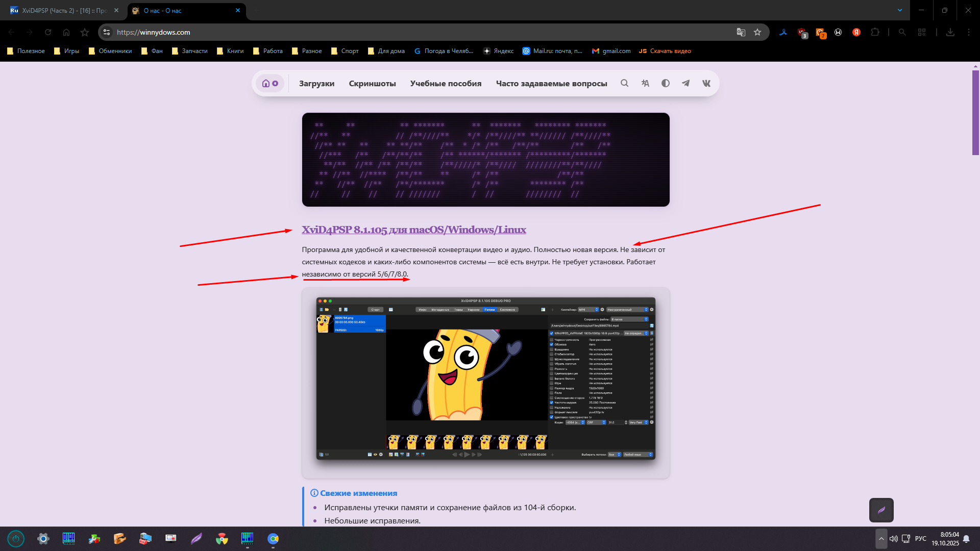Click the floating feather button bottom-right
The width and height of the screenshot is (980, 551).
[x=881, y=510]
